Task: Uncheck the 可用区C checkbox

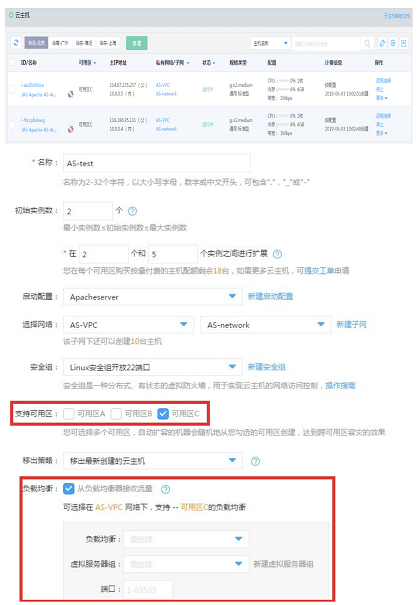Action: [x=163, y=414]
